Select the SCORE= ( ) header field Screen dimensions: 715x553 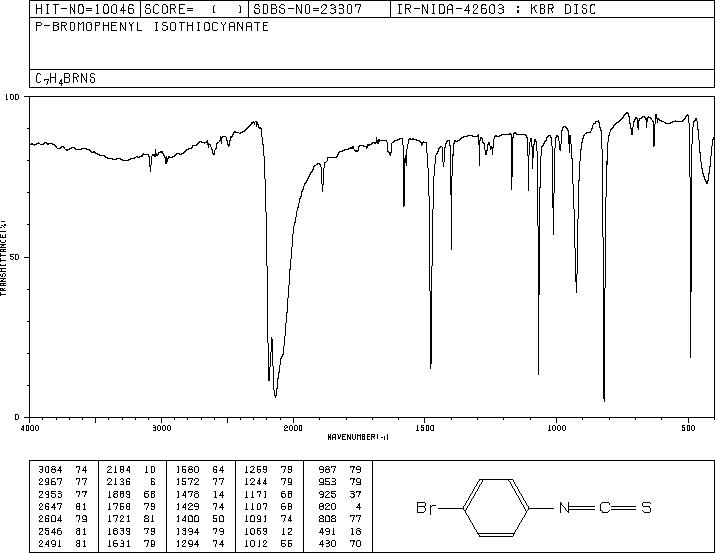click(194, 9)
